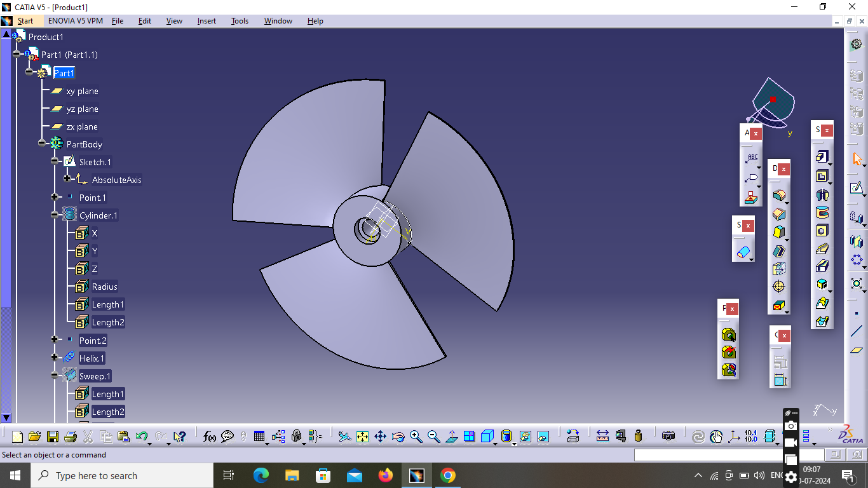Click the Fit All In icon
This screenshot has height=488, width=868.
coord(362,437)
